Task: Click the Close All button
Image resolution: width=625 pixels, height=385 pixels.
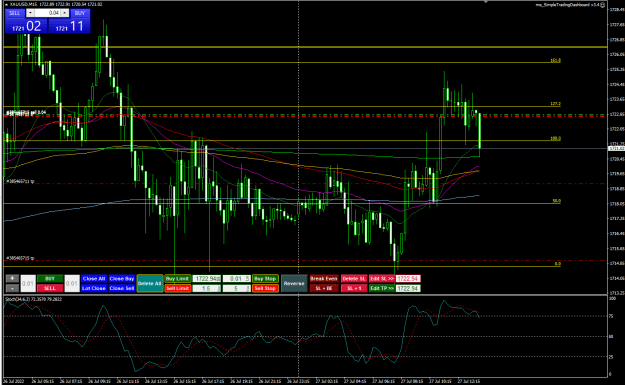Action: [94, 279]
